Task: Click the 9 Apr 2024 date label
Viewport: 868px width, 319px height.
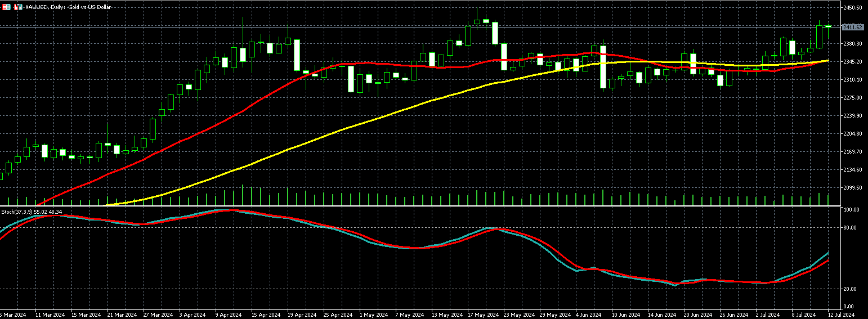Action: [229, 314]
